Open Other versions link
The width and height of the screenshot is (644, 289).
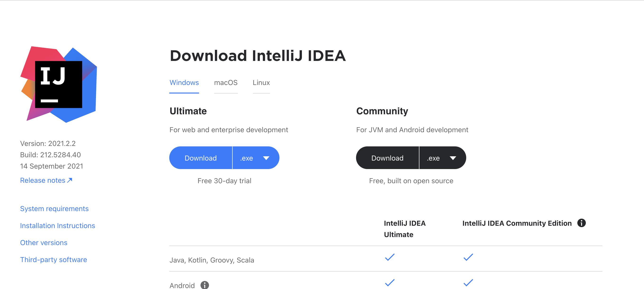(x=44, y=242)
